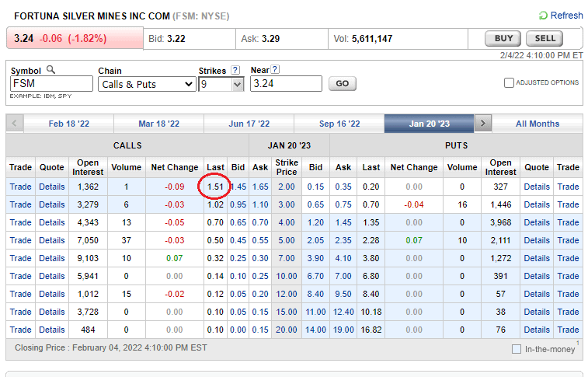The width and height of the screenshot is (588, 377).
Task: Click the Symbol input field containing FSM
Action: [51, 84]
